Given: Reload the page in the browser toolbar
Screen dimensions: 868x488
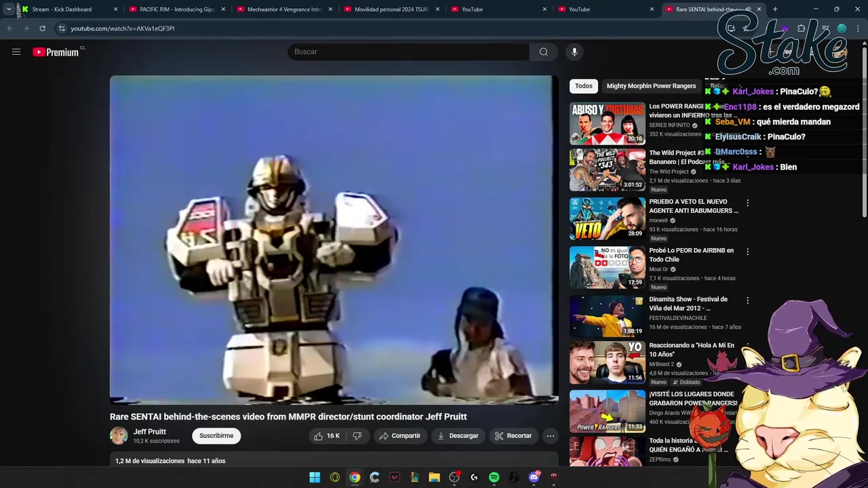Looking at the screenshot, I should (42, 28).
